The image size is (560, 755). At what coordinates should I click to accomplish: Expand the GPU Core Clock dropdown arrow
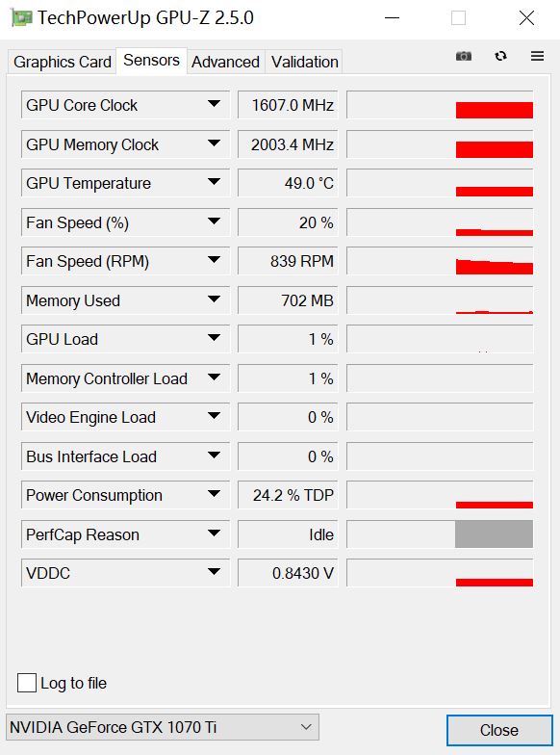(x=214, y=104)
